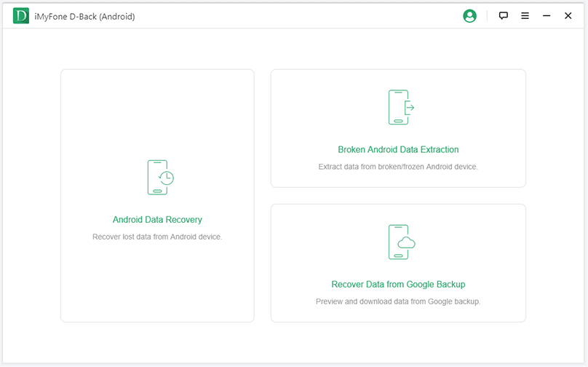The image size is (588, 367).
Task: Click 'Extract data from broken/frozen Android device' text
Action: (x=398, y=167)
